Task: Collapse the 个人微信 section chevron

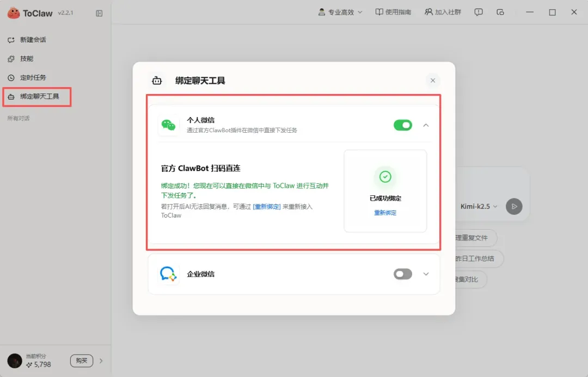Action: 426,125
